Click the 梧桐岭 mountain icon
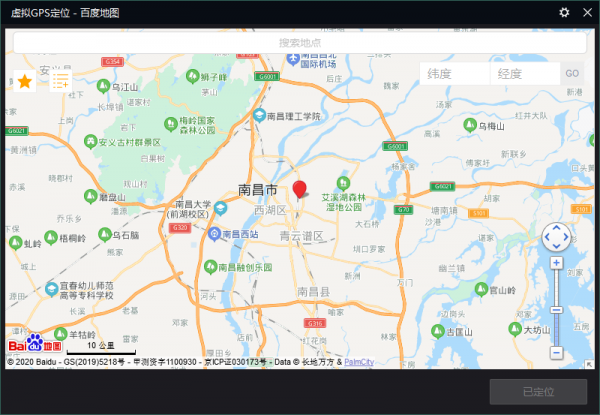 pyautogui.click(x=51, y=238)
